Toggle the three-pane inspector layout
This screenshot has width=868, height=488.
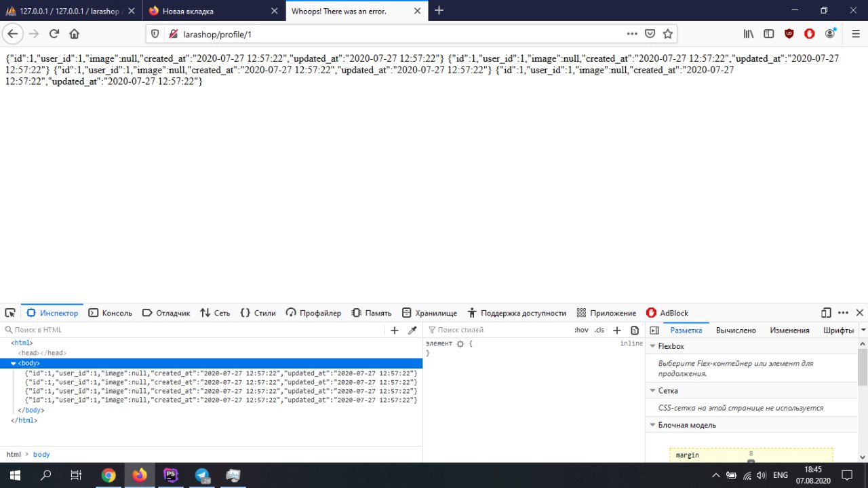(654, 331)
